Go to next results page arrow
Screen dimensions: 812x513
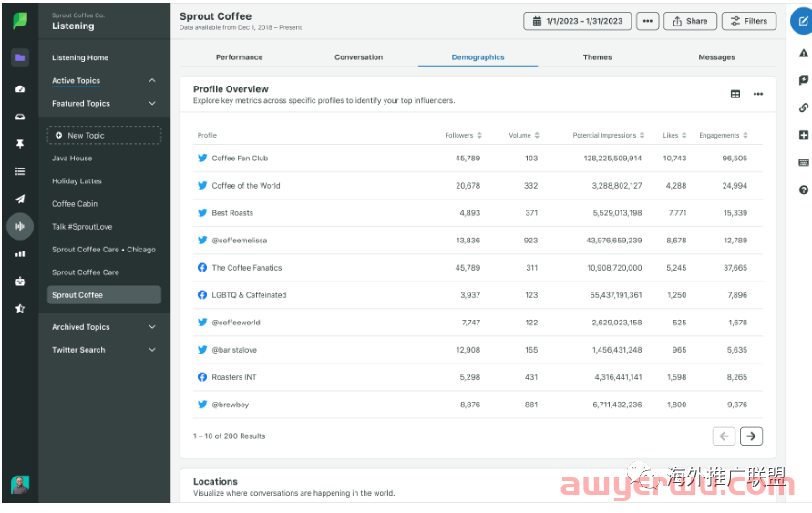click(x=751, y=436)
